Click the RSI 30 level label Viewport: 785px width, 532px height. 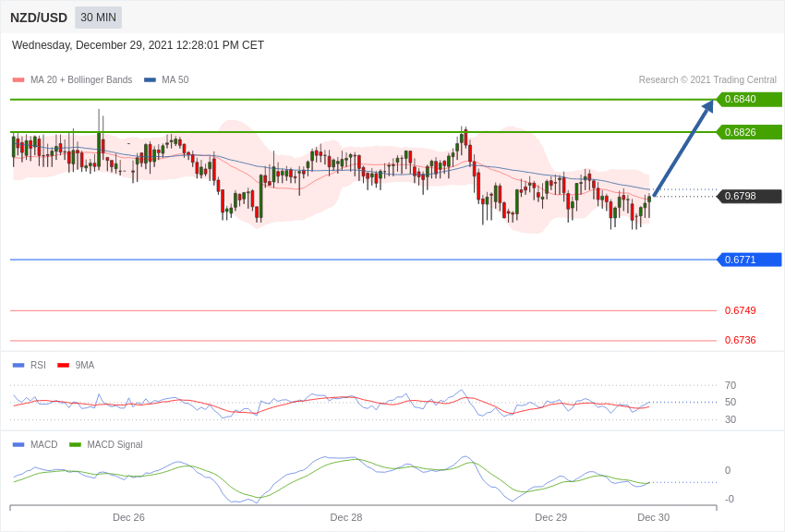pyautogui.click(x=731, y=419)
